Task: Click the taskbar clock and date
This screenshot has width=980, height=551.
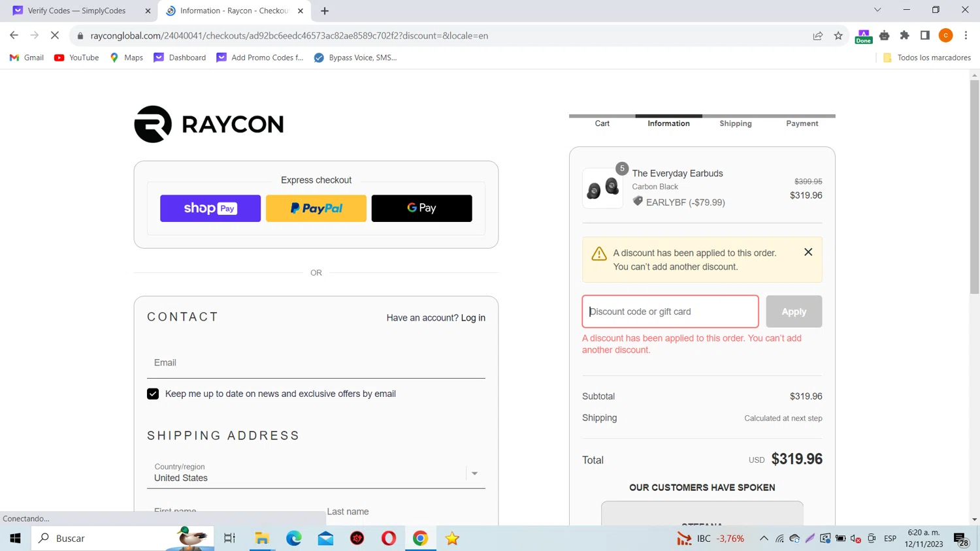Action: [x=924, y=539]
